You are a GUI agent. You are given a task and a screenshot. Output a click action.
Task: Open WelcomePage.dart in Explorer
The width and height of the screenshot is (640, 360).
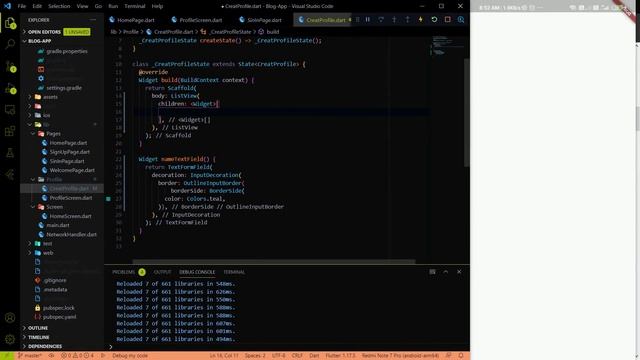(72, 171)
